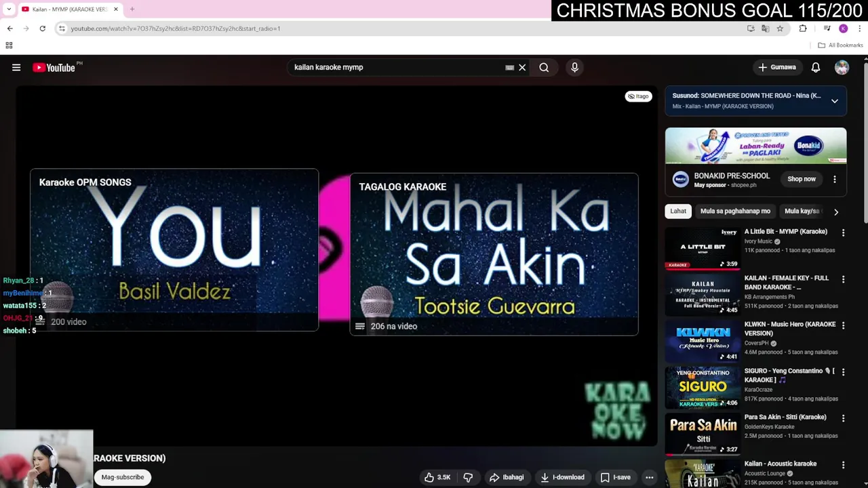Open the browser extensions puzzle icon

(x=803, y=28)
